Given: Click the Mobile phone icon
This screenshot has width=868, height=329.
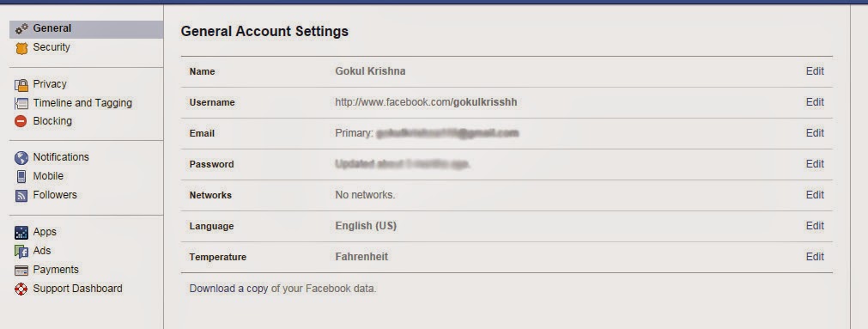Looking at the screenshot, I should pyautogui.click(x=21, y=177).
